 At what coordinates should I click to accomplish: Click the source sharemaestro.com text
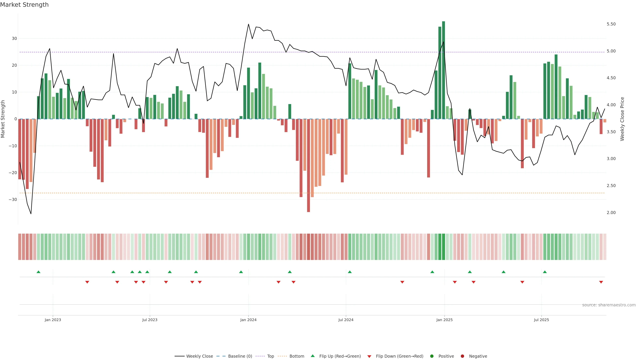(609, 305)
